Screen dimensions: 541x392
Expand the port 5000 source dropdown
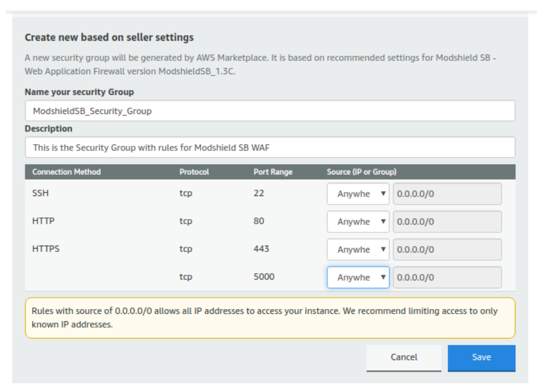(358, 278)
